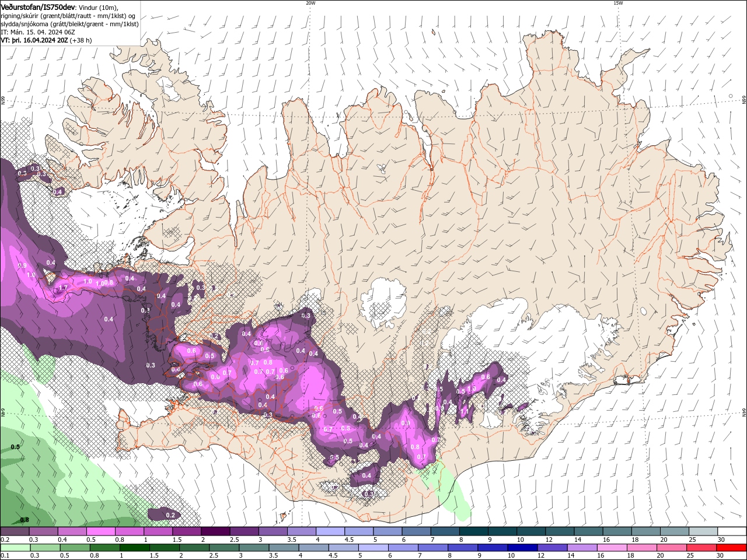Screen dimensions: 747x560
Task: Pick the 1.5 purple swatch in the upper legend row
Action: click(187, 531)
